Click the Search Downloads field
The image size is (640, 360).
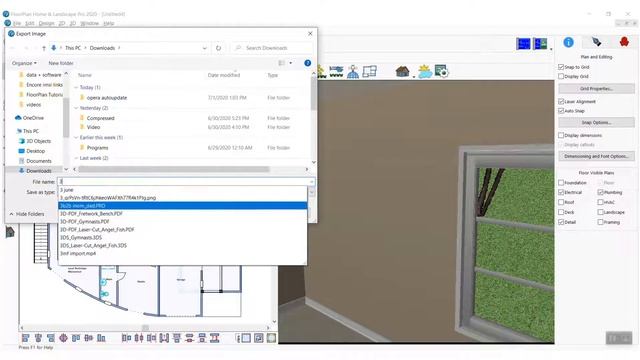(271, 48)
